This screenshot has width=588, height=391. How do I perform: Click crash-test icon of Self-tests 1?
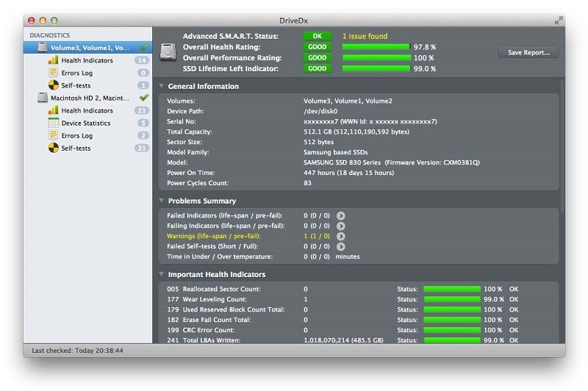tap(53, 85)
